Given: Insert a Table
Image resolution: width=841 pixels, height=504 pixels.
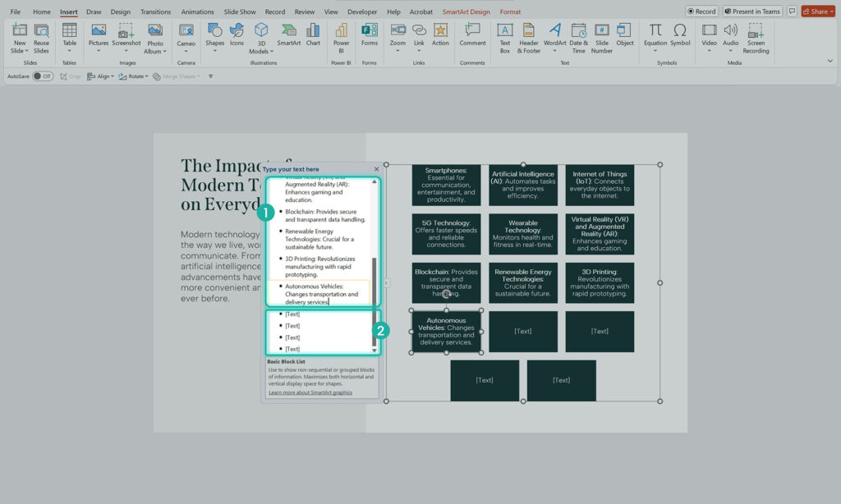Looking at the screenshot, I should pos(69,38).
